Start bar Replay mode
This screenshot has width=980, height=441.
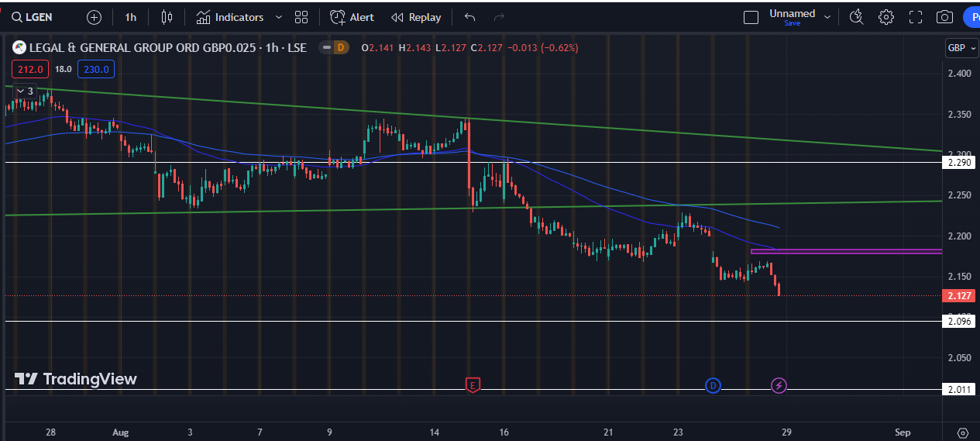click(416, 17)
